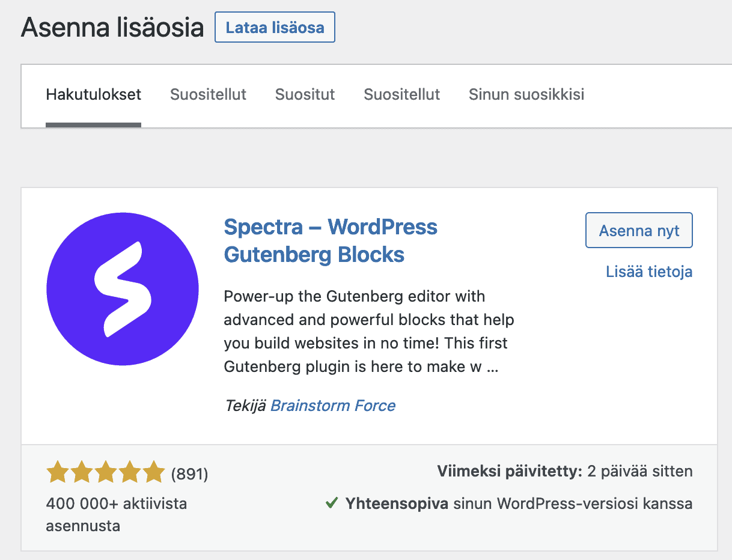This screenshot has width=732, height=560.
Task: Switch to the first Suositellut tab
Action: tap(208, 94)
